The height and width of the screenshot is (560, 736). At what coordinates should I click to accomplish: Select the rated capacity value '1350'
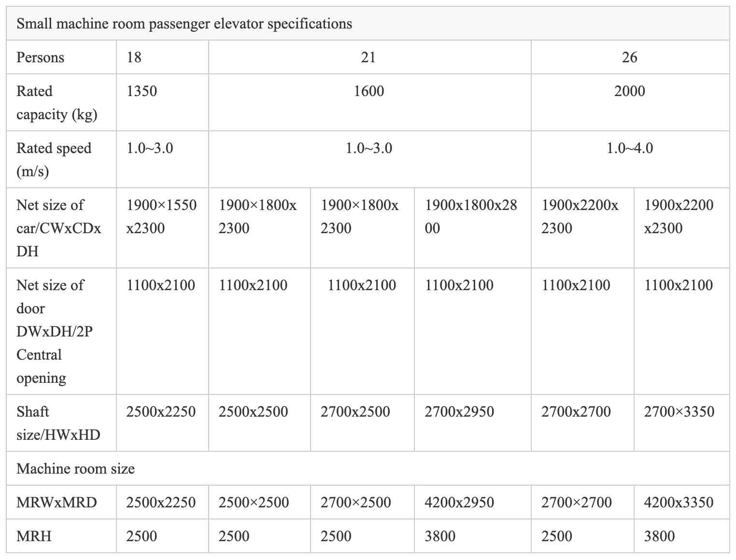[142, 91]
